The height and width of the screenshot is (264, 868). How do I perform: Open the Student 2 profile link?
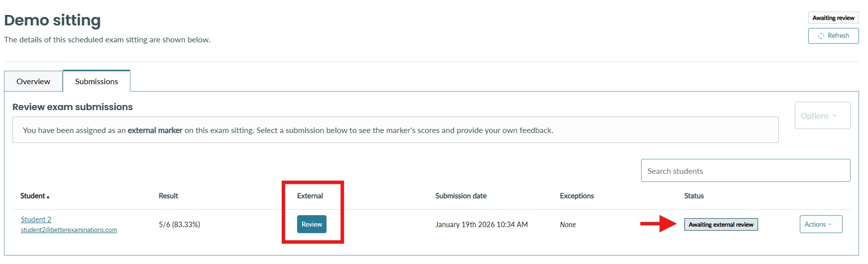click(36, 220)
